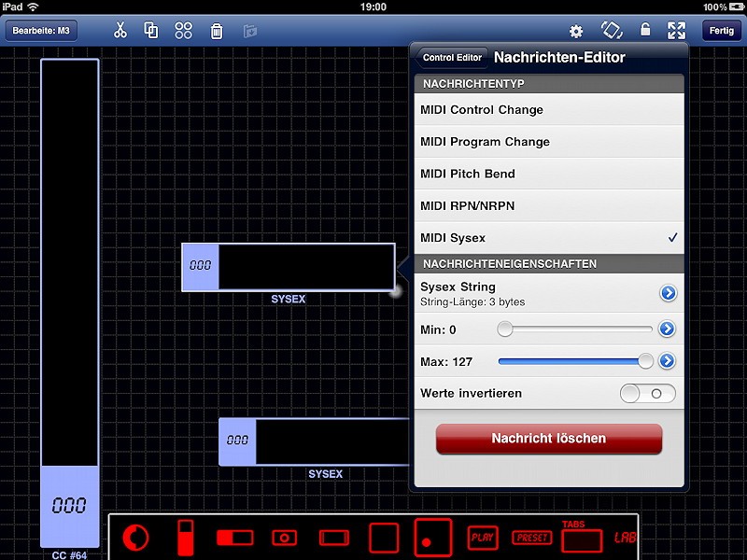Add the LAB label control from palette

[x=625, y=538]
